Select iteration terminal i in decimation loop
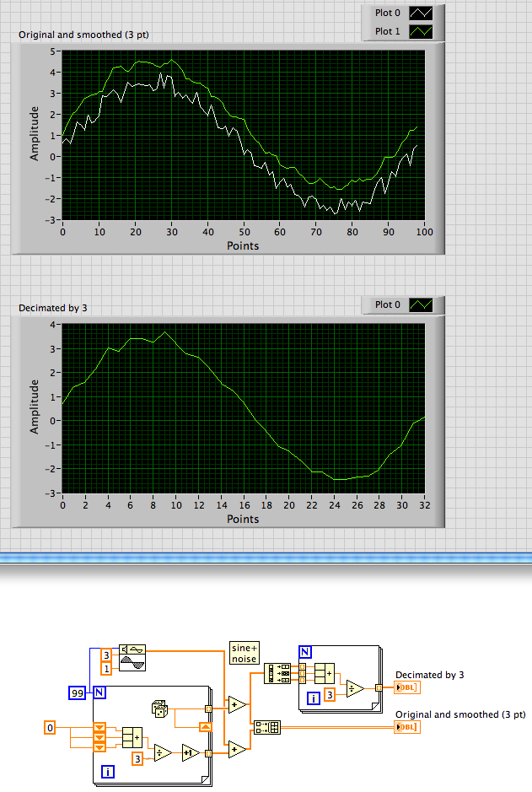Viewport: 532px width, 792px height. pos(314,698)
